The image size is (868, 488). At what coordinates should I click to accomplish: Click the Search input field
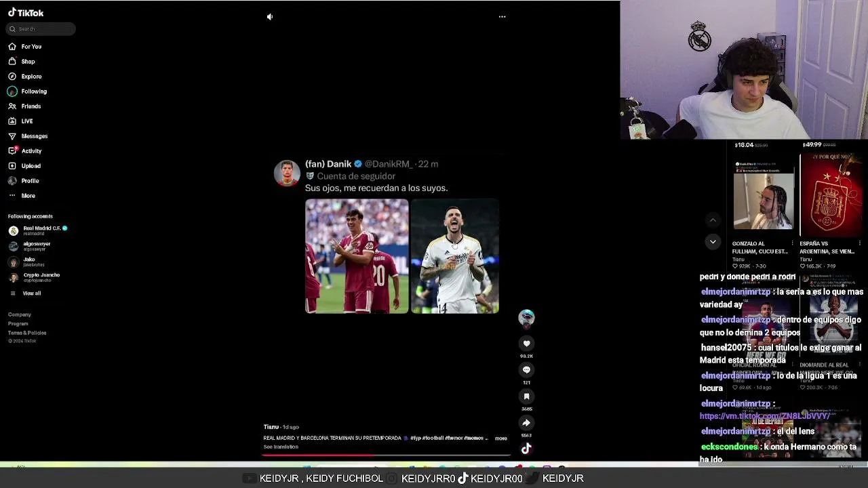tap(41, 29)
